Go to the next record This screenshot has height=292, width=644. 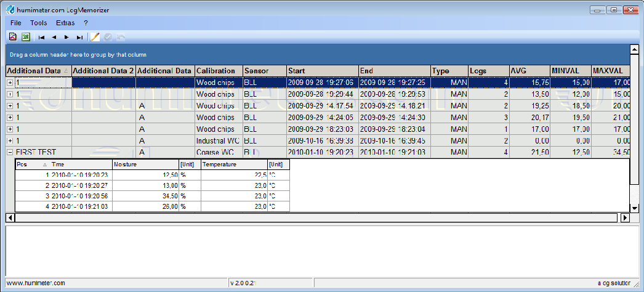[x=66, y=38]
